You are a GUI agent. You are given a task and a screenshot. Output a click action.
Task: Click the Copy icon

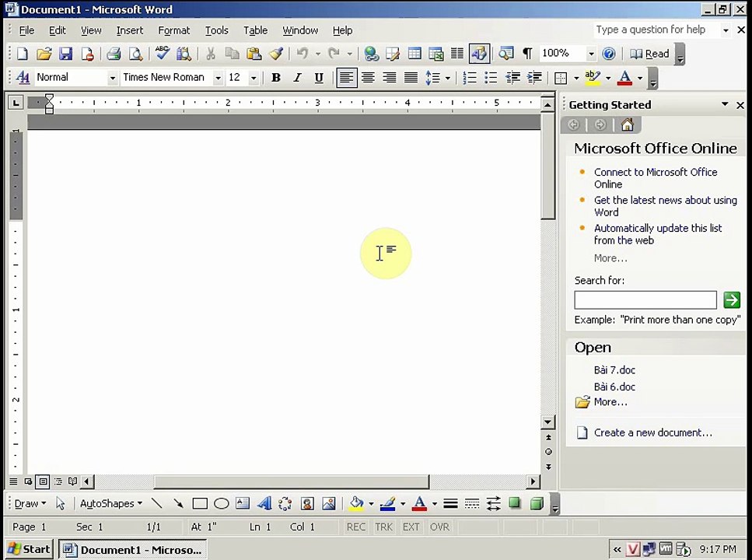pyautogui.click(x=232, y=54)
